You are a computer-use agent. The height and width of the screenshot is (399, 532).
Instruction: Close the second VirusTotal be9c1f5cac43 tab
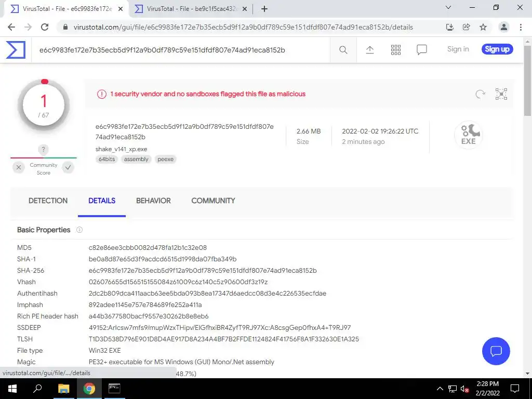(x=245, y=9)
